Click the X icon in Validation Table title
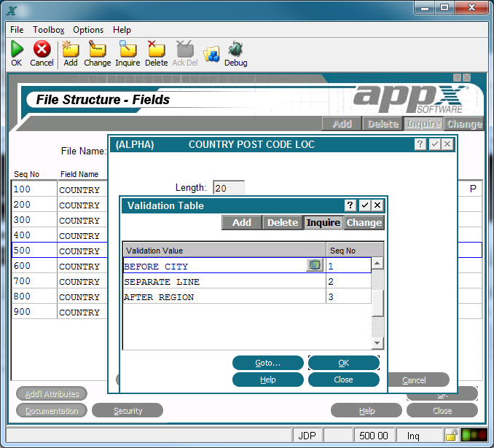This screenshot has height=448, width=494. click(377, 205)
